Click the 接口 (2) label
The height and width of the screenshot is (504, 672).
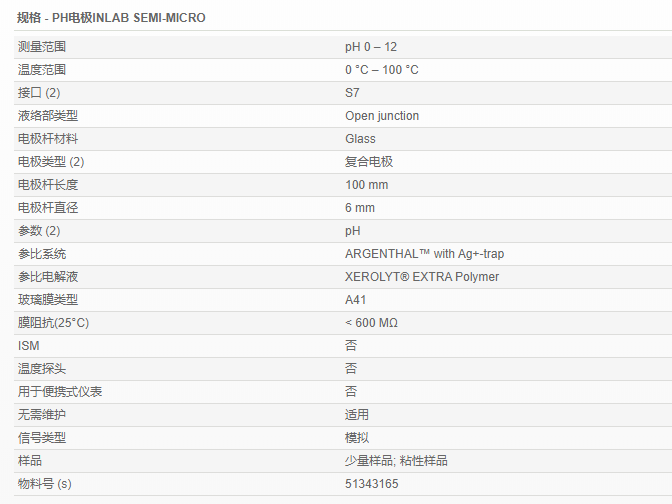pos(39,93)
